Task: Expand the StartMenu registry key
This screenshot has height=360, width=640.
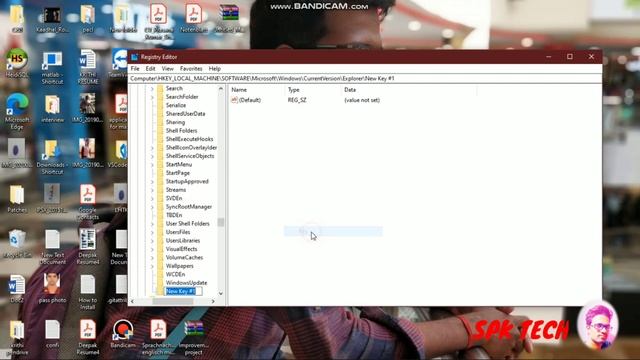Action: click(152, 164)
